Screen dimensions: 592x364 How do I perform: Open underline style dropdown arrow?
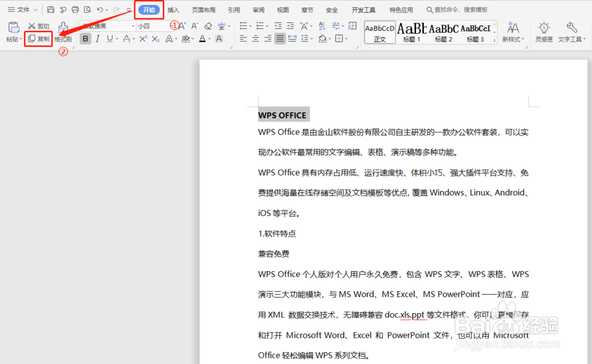pos(117,39)
